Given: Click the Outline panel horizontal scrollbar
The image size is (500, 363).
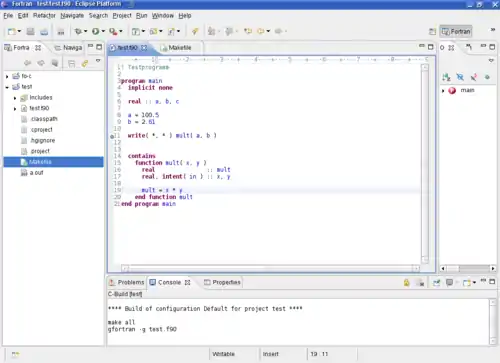Looking at the screenshot, I should (x=468, y=268).
